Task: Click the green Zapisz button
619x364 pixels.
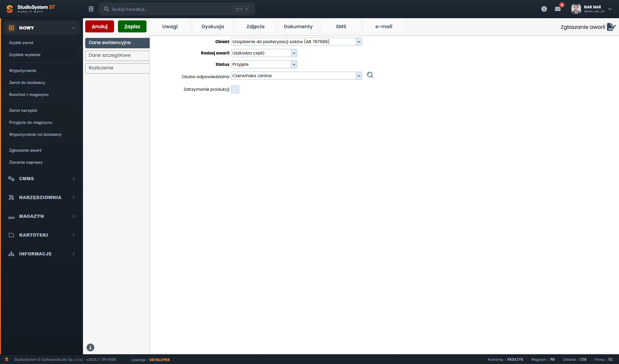Action: (132, 27)
